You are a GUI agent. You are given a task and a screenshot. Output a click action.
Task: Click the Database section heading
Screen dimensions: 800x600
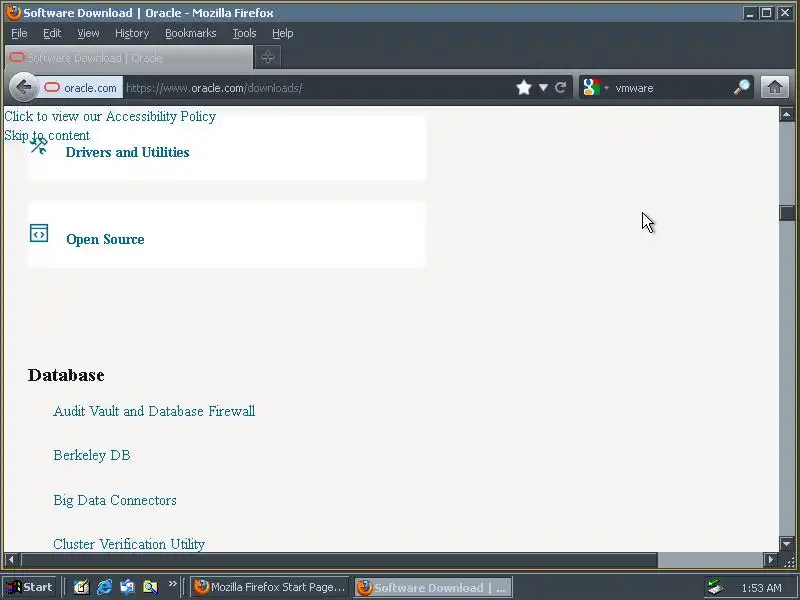66,375
